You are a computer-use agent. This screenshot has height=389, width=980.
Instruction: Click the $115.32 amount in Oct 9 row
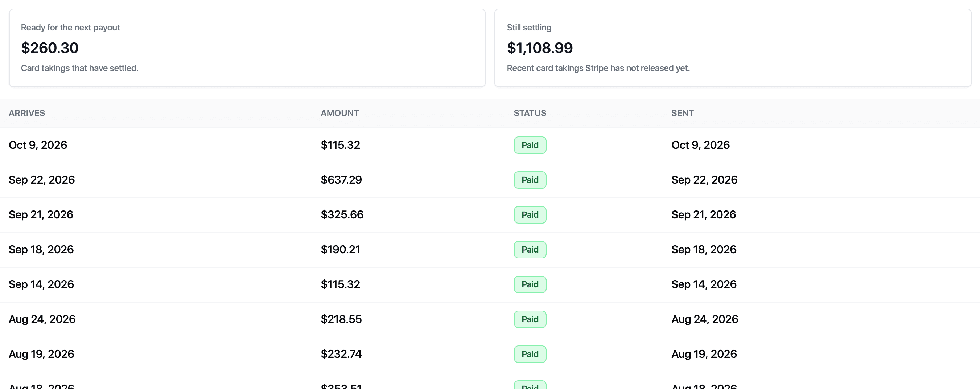tap(340, 145)
